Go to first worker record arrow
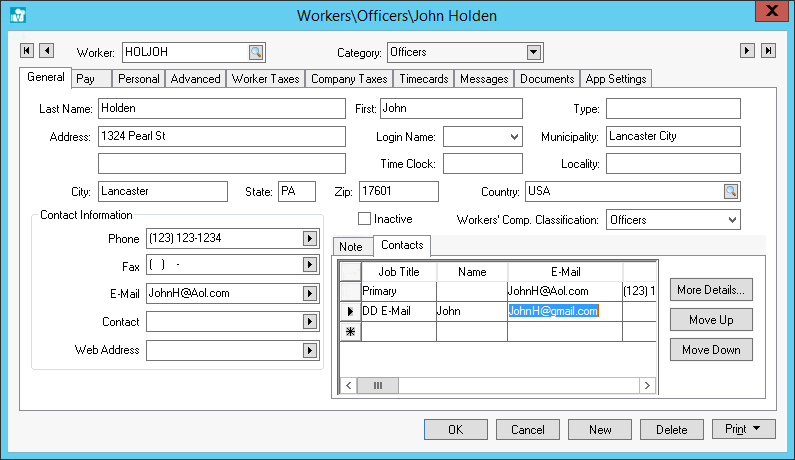 click(x=27, y=51)
